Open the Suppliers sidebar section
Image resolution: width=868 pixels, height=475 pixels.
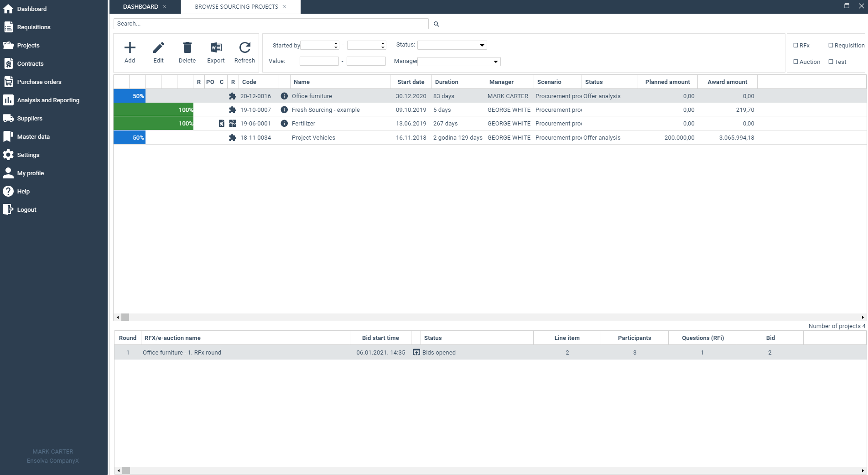pos(29,118)
